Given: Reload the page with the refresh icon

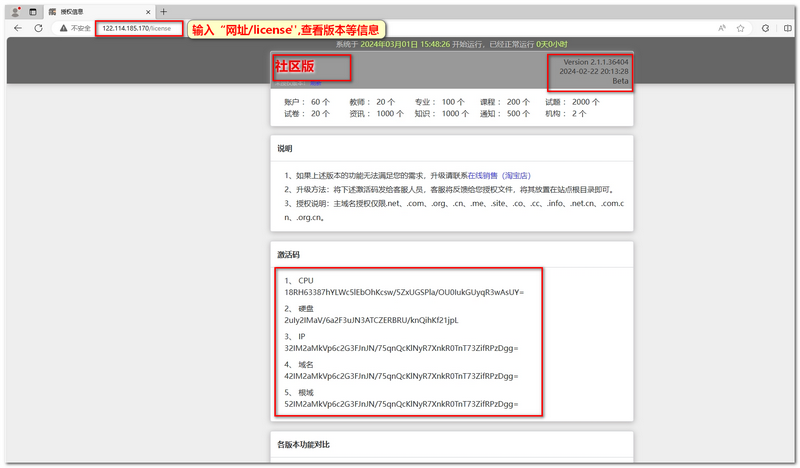Looking at the screenshot, I should (x=38, y=28).
